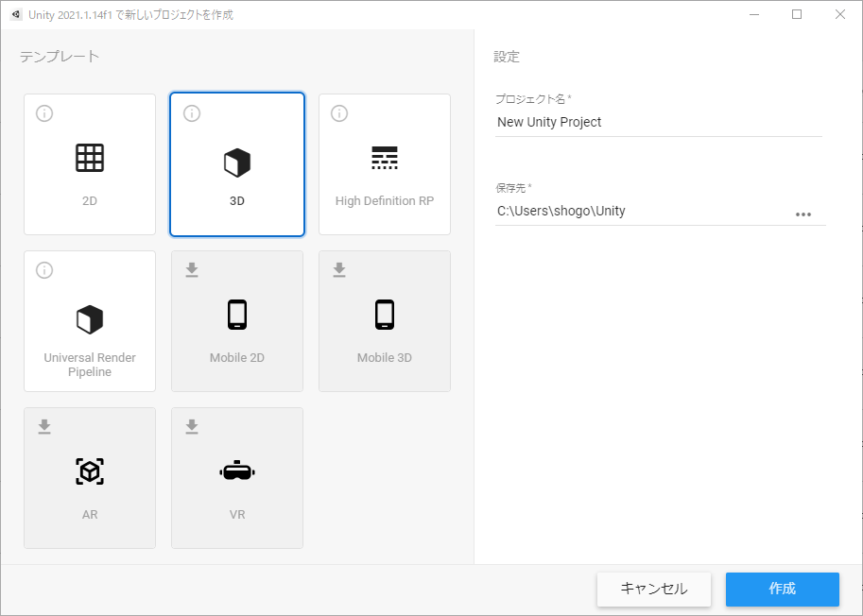
Task: Download the VR template via arrow icon
Action: (x=192, y=427)
